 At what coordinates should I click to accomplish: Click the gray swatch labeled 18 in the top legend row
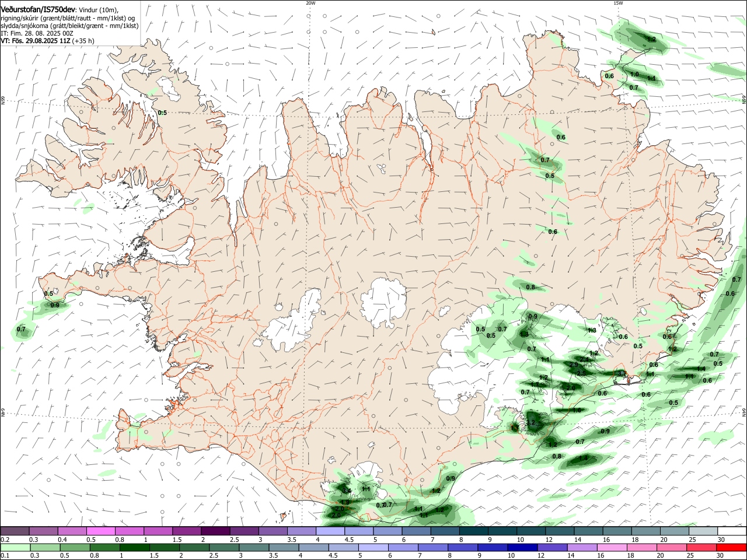point(646,531)
